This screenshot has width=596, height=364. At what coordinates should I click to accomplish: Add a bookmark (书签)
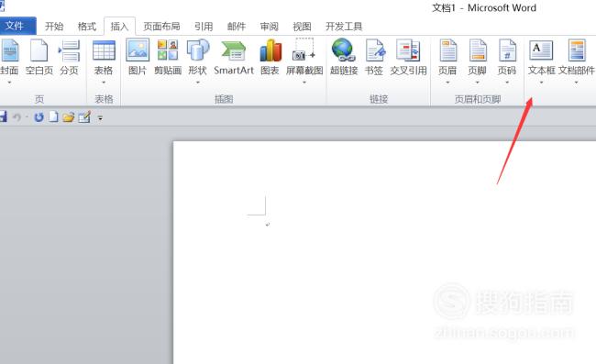click(374, 57)
